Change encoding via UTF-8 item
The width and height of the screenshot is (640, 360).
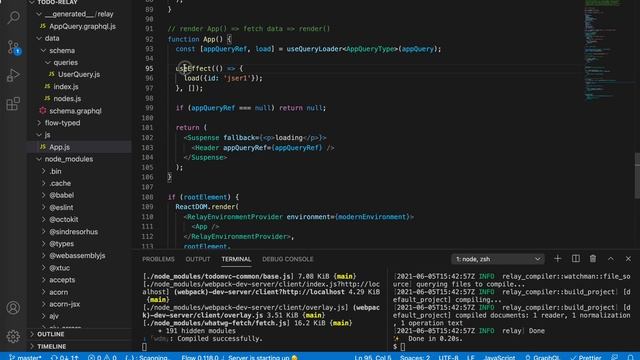[448, 357]
